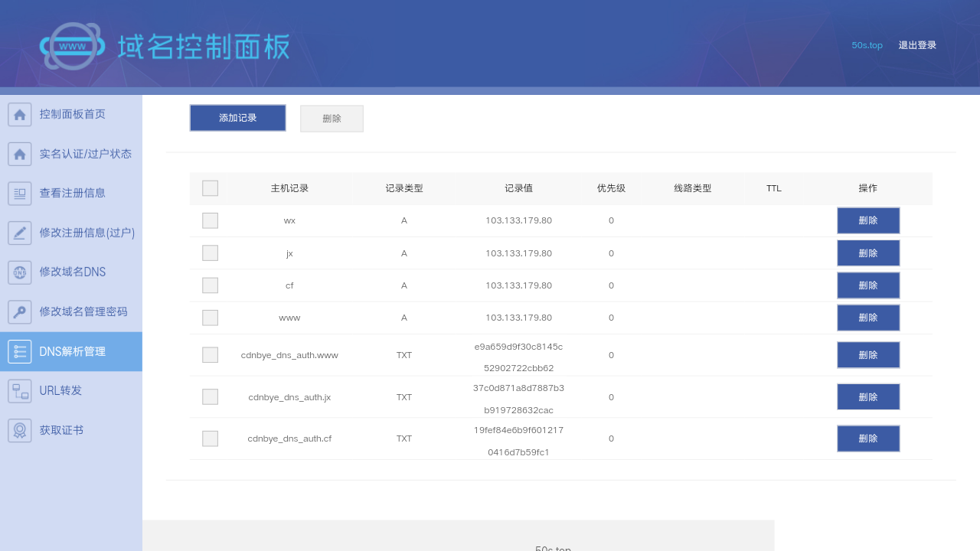The image size is (980, 551).
Task: Click the document icon beside 查看注册信息
Action: coord(19,193)
